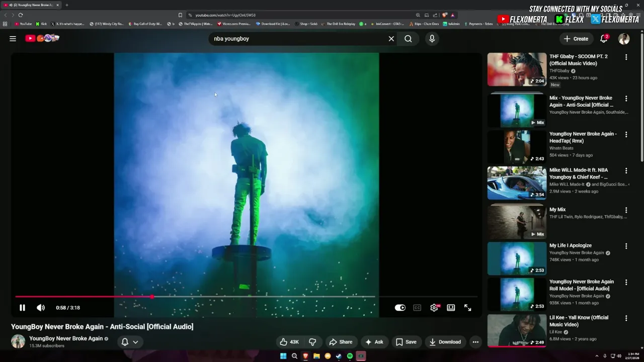The image size is (644, 362).
Task: Switch the player to theater mode
Action: pos(451,308)
